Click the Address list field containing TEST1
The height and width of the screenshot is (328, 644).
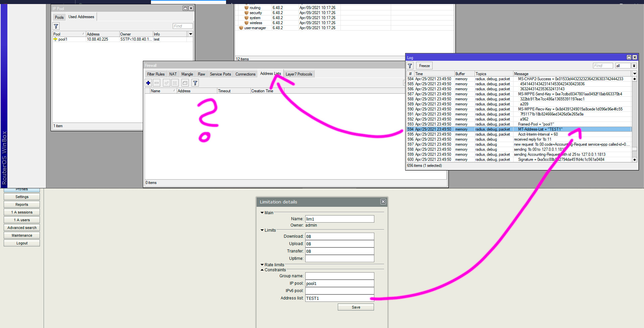click(x=339, y=298)
